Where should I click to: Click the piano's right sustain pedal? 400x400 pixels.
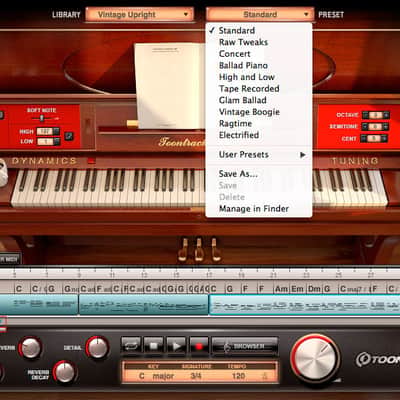pos(215,249)
